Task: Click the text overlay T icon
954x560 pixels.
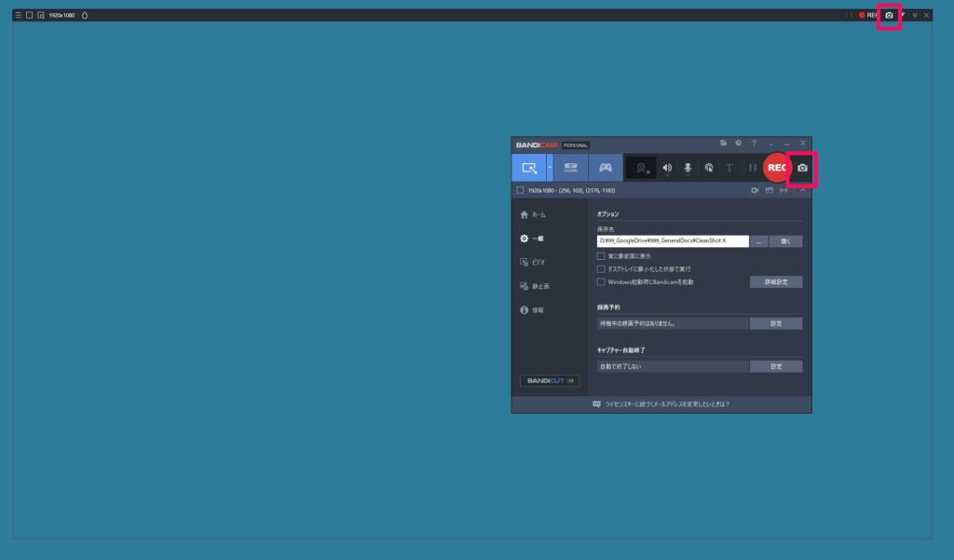Action: click(729, 168)
